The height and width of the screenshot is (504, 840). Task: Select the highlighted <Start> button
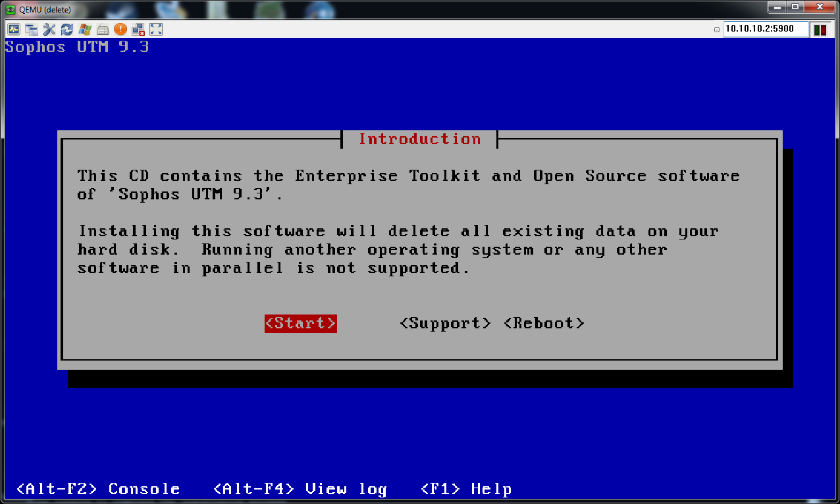pyautogui.click(x=301, y=323)
